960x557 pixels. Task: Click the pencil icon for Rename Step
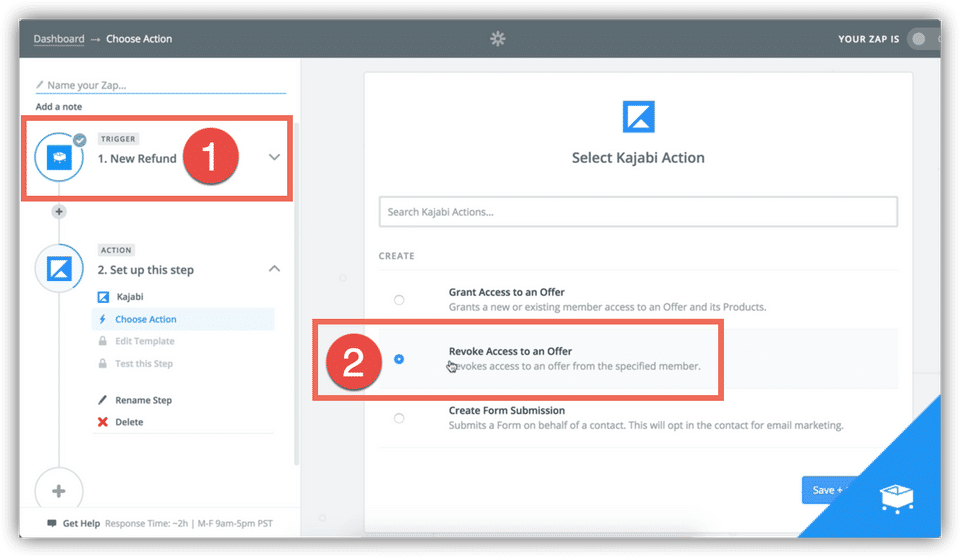click(x=102, y=400)
